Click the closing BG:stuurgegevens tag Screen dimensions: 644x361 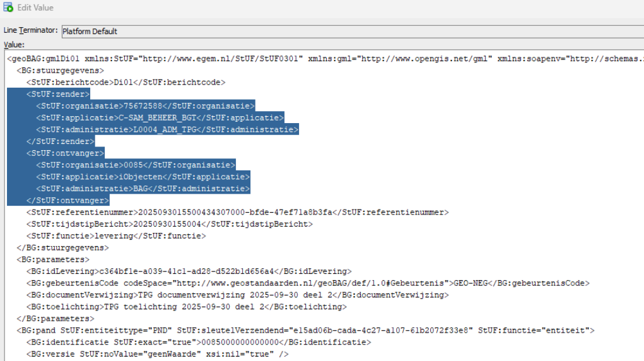(x=63, y=248)
